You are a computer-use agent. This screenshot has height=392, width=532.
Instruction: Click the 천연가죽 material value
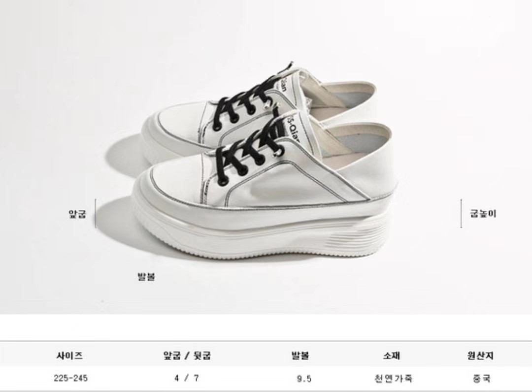tap(393, 378)
